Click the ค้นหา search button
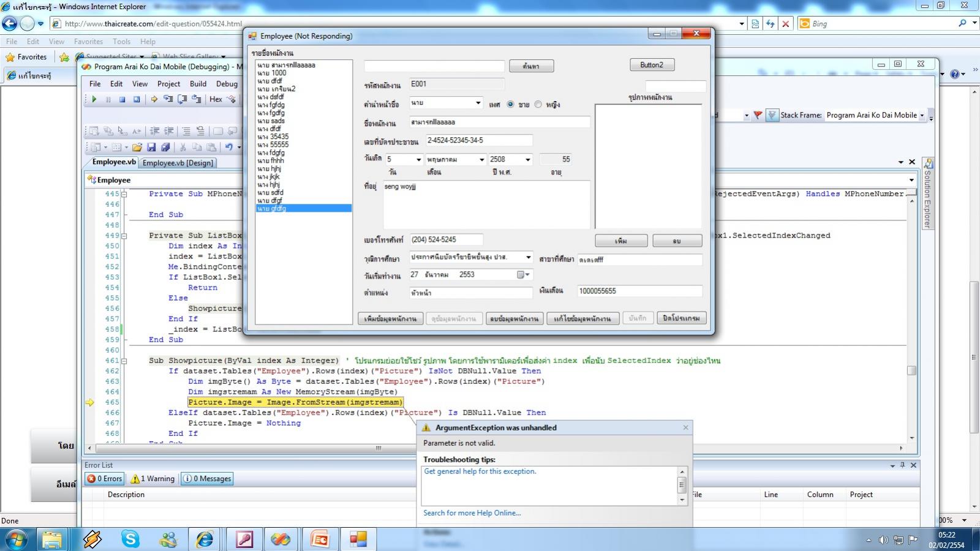 [531, 66]
